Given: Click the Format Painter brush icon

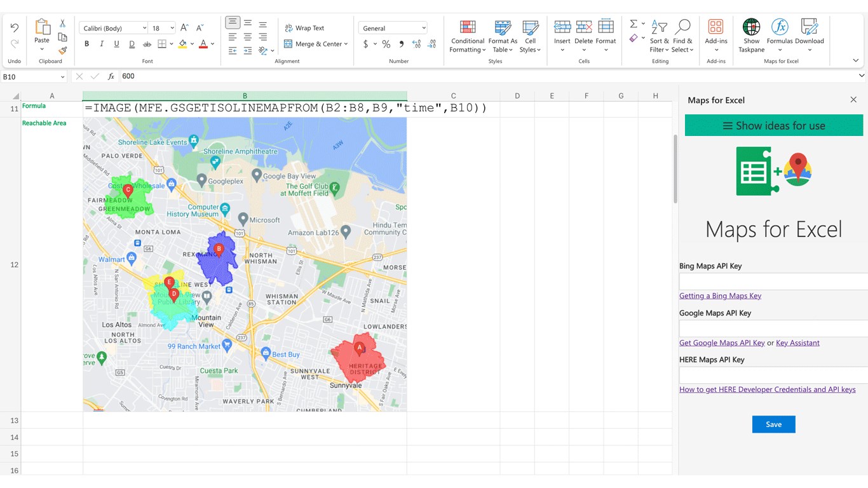Looking at the screenshot, I should click(62, 51).
